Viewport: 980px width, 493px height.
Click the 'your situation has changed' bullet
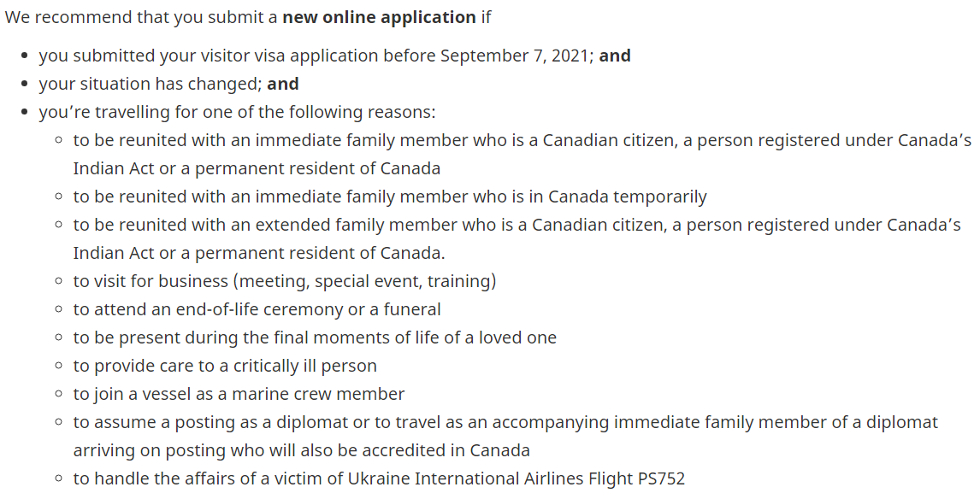[x=168, y=84]
